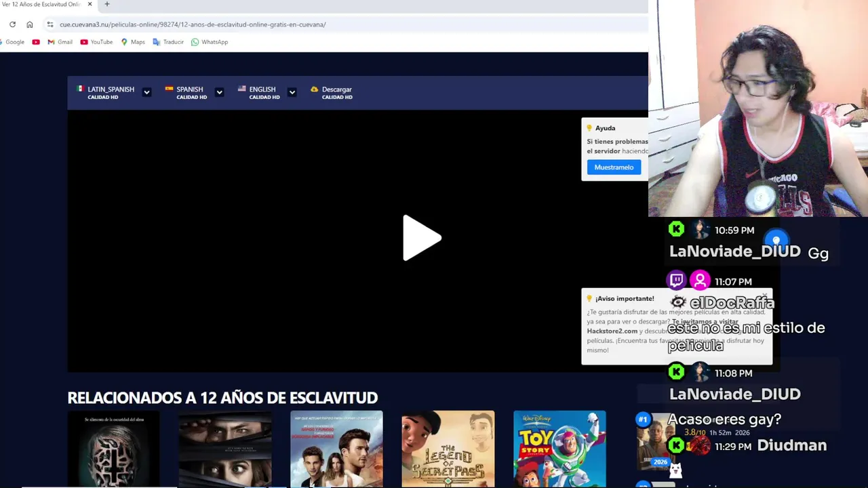Click the USA flag icon on ENGLISH
This screenshot has height=488, width=868.
(x=241, y=88)
